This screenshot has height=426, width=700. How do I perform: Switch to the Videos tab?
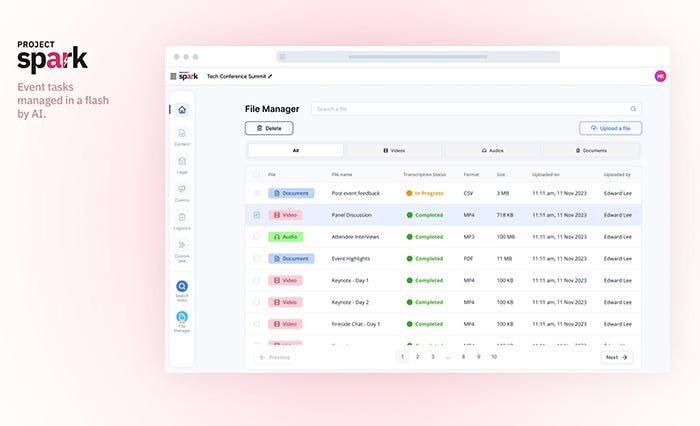point(394,150)
